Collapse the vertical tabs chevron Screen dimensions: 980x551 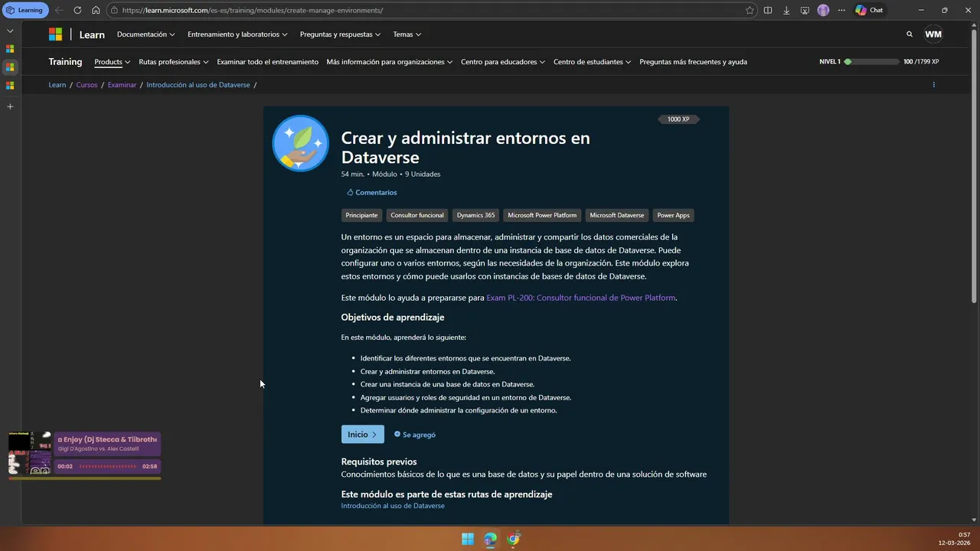point(10,31)
